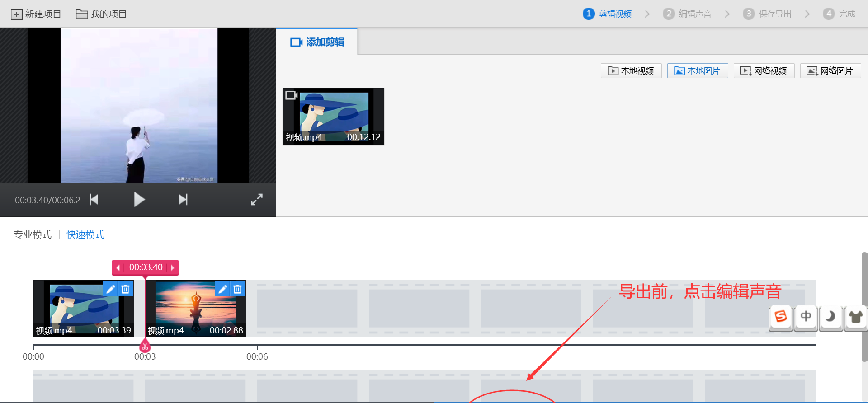Go to step 2 编辑声音
The image size is (868, 403).
click(687, 14)
